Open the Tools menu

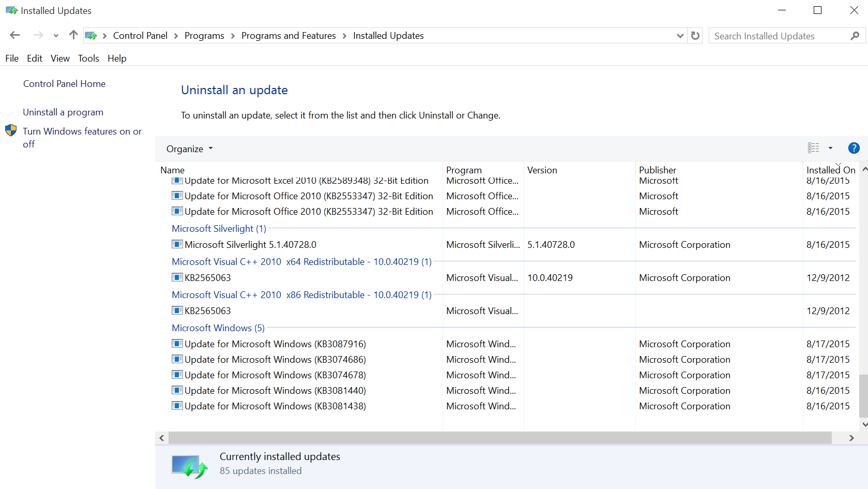pos(88,58)
